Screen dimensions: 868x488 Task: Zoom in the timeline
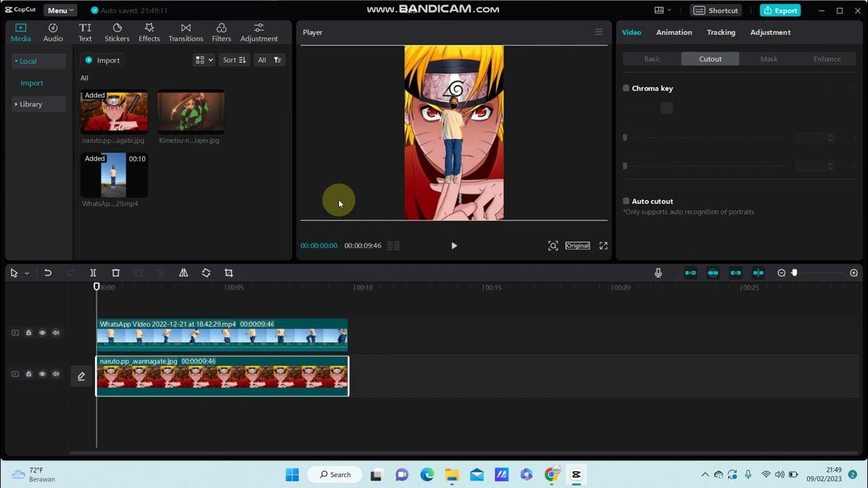(854, 273)
